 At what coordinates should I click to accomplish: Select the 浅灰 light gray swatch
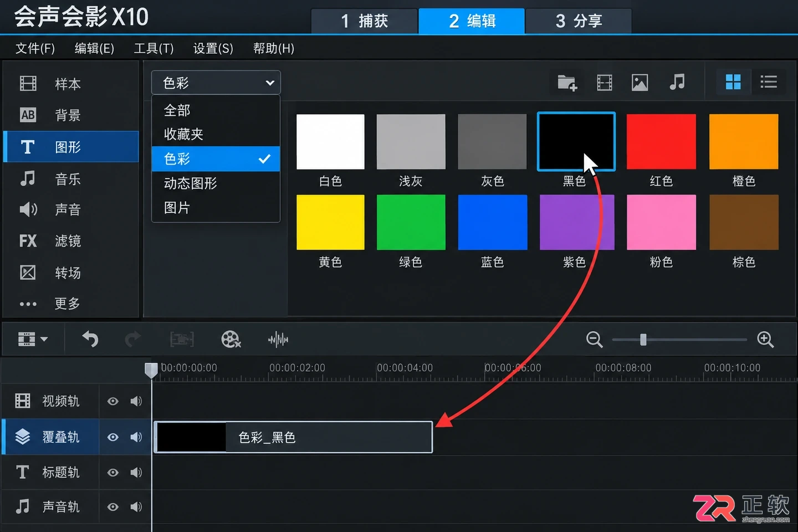coord(411,142)
